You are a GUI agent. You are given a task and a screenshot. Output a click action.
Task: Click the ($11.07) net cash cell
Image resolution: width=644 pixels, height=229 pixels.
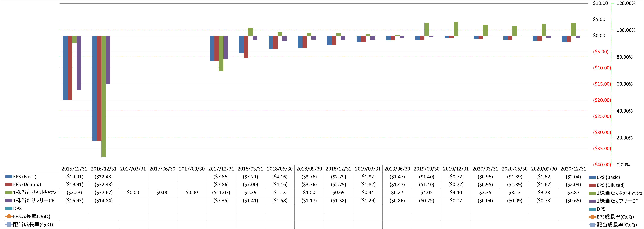click(x=221, y=193)
